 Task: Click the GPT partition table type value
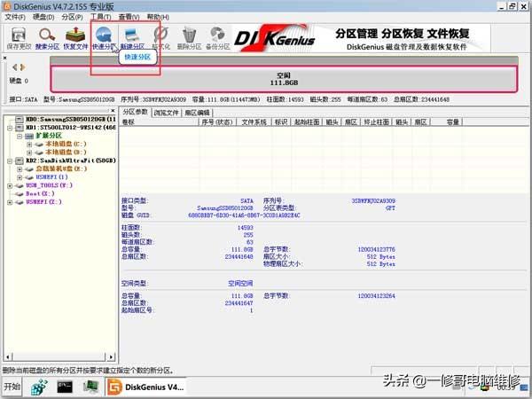[390, 208]
